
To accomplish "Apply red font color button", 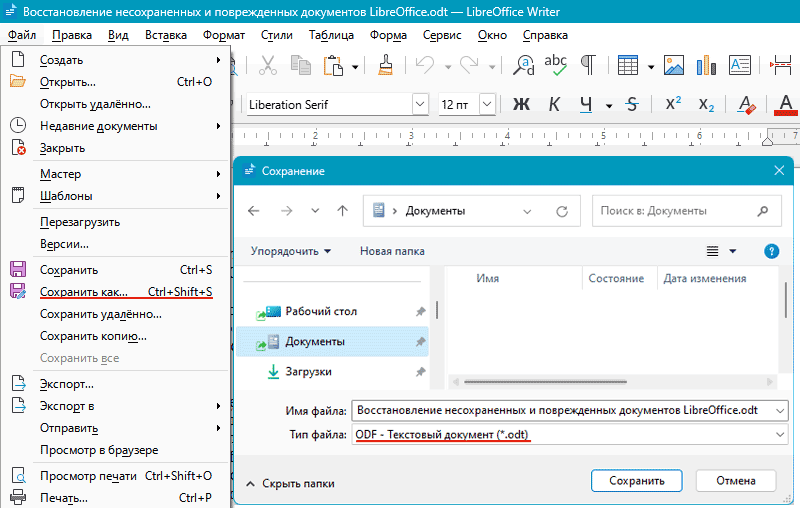I will 786,105.
